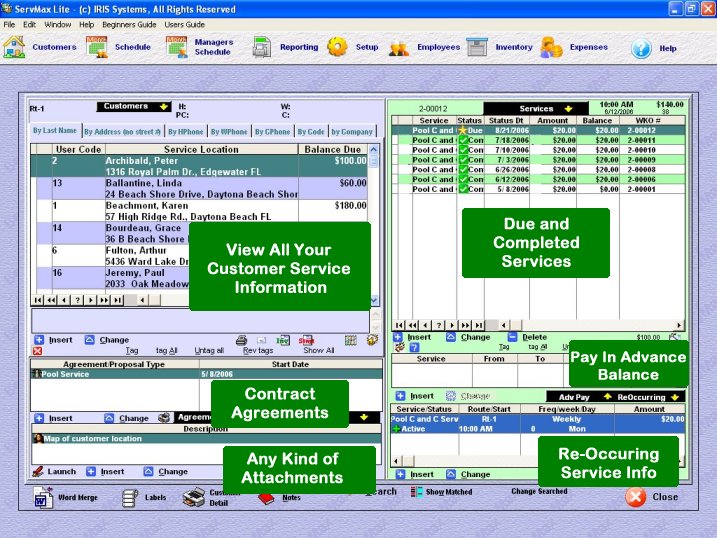Jump to last record in services list
This screenshot has height=538, width=717.
coord(478,325)
